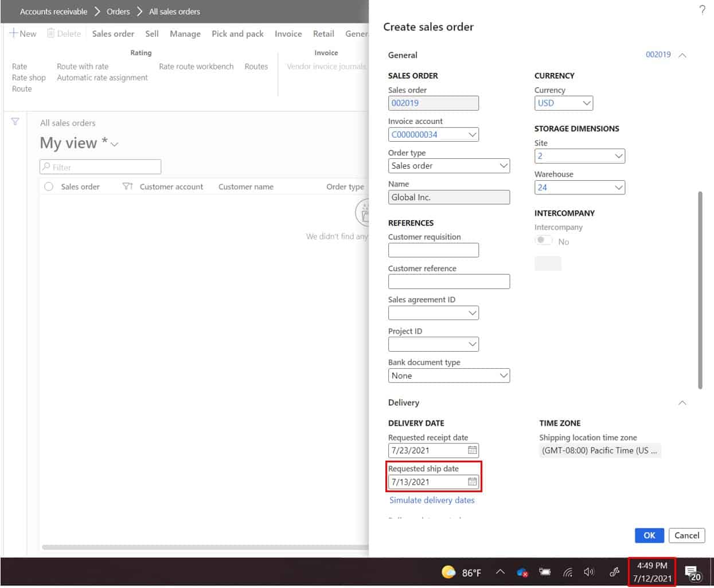714x588 pixels.
Task: Open the Requested receipt date calendar icon
Action: [x=473, y=450]
